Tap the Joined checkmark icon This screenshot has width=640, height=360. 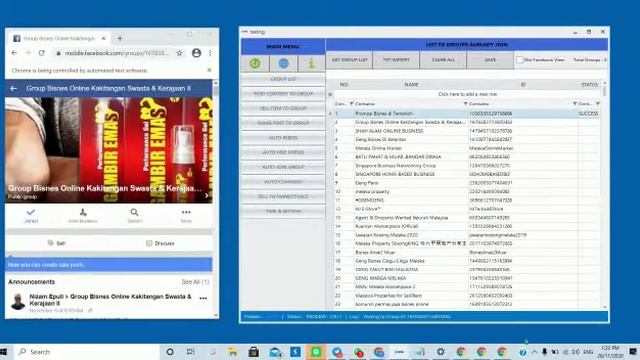coord(31,212)
